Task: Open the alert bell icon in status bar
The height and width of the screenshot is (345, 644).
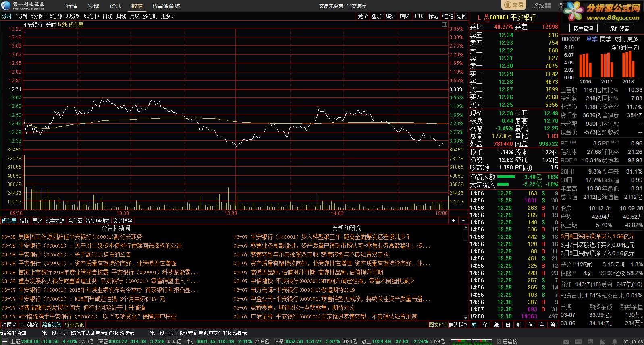Action: (615, 342)
